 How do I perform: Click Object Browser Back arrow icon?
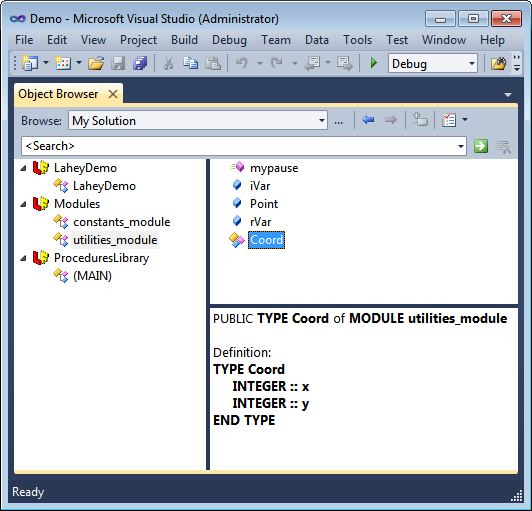point(368,120)
